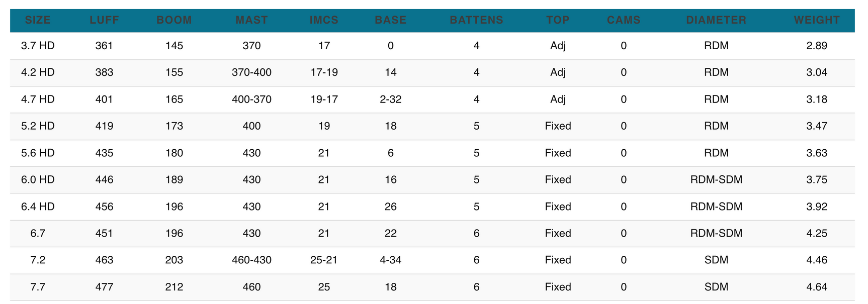Image resolution: width=868 pixels, height=304 pixels.
Task: Click the LUFF column header
Action: (104, 20)
